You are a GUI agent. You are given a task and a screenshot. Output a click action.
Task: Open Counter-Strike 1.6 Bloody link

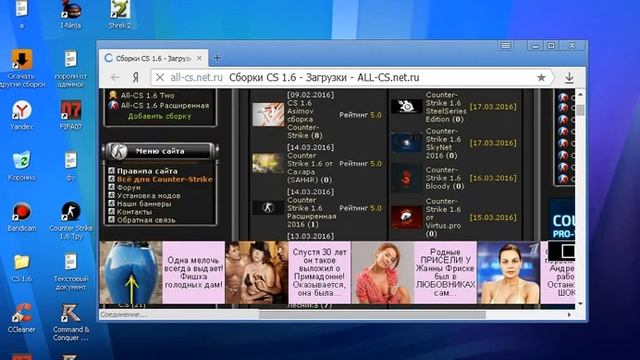click(x=445, y=178)
